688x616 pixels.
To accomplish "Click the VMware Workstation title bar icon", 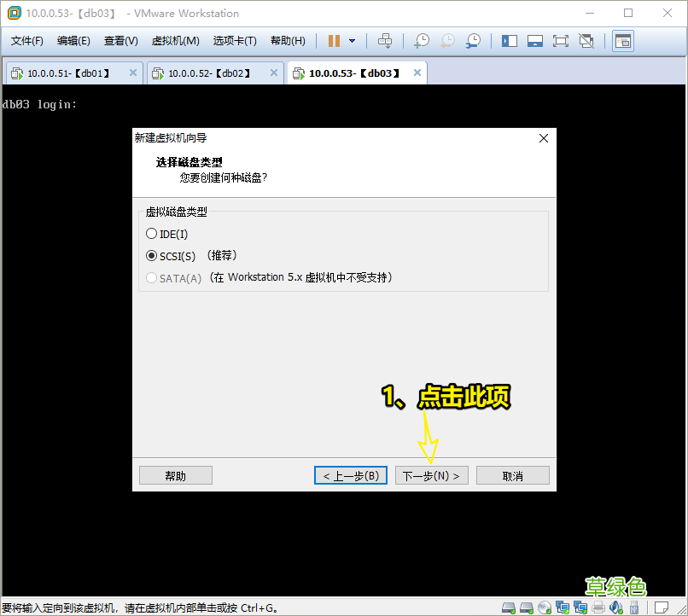I will 14,13.
